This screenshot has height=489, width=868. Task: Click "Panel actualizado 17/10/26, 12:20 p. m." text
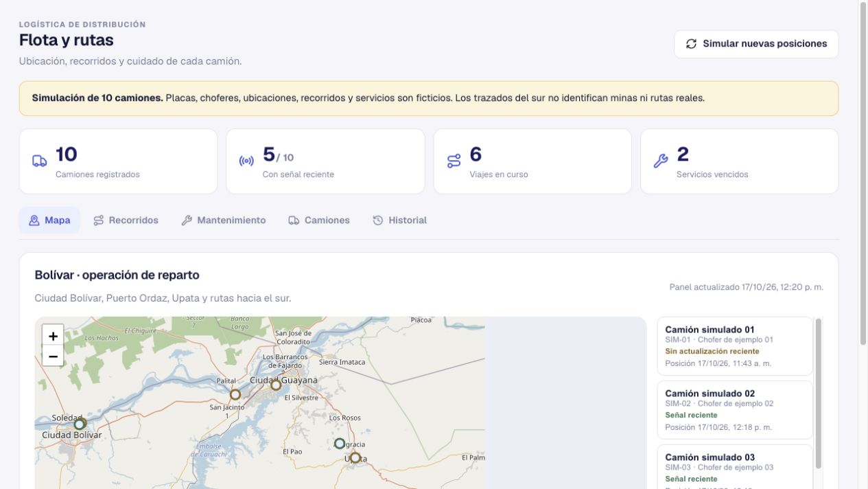(747, 287)
